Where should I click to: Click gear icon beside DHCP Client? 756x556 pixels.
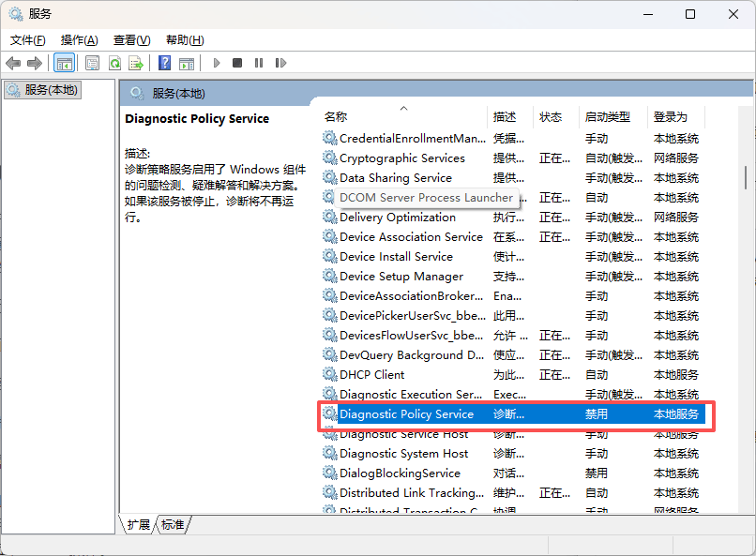pyautogui.click(x=330, y=375)
